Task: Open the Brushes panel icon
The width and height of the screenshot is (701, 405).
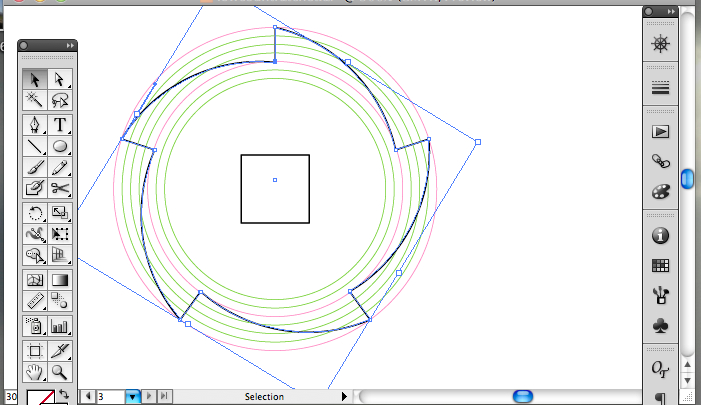Action: click(x=660, y=295)
